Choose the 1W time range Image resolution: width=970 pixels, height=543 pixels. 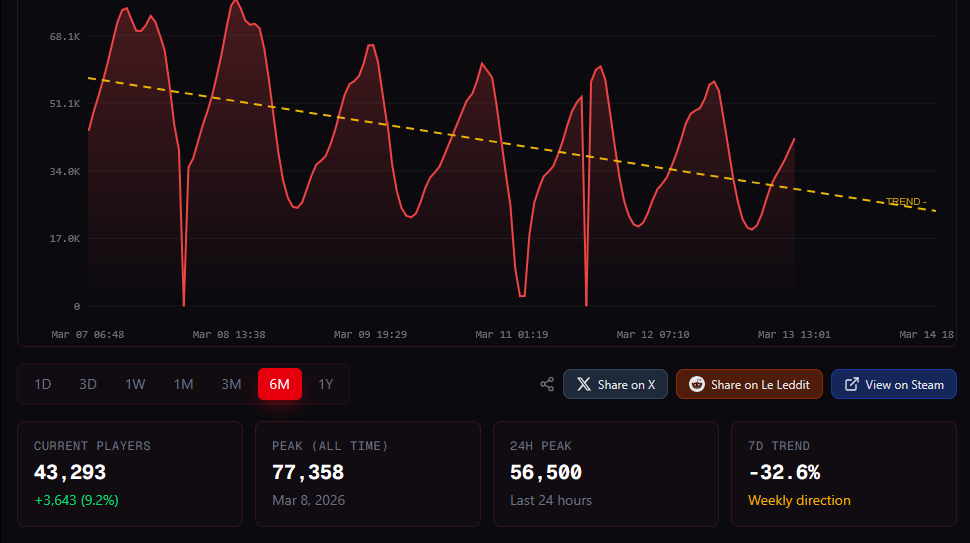pyautogui.click(x=135, y=384)
